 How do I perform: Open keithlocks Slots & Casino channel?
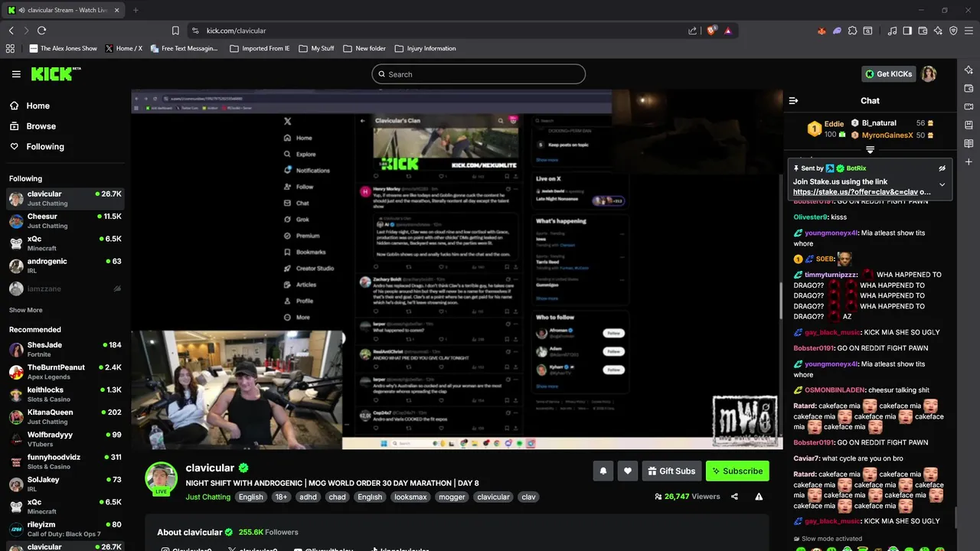[x=65, y=394]
